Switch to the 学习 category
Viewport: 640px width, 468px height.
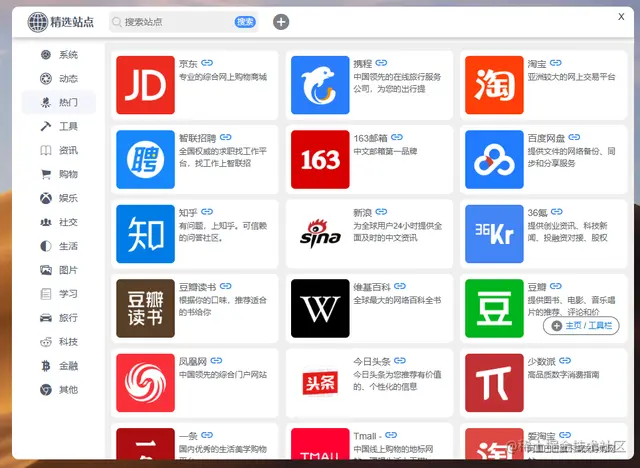(59, 294)
